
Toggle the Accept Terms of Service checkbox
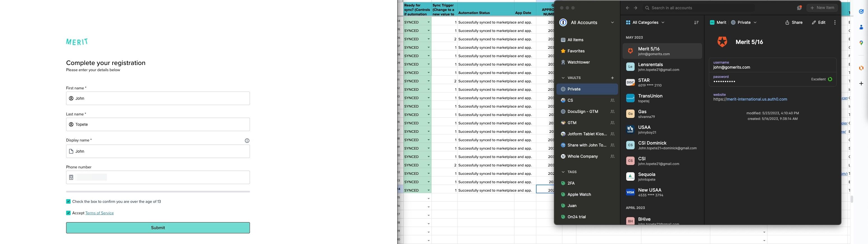(68, 213)
